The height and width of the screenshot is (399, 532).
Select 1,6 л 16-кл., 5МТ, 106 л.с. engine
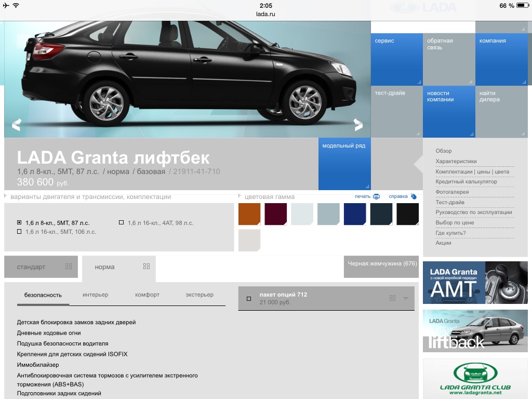[x=20, y=232]
